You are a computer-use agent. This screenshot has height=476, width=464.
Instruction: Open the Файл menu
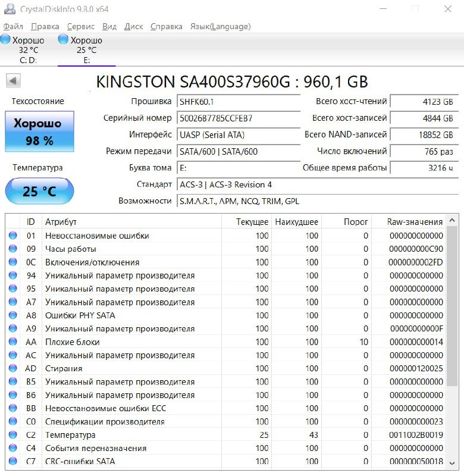click(x=13, y=26)
